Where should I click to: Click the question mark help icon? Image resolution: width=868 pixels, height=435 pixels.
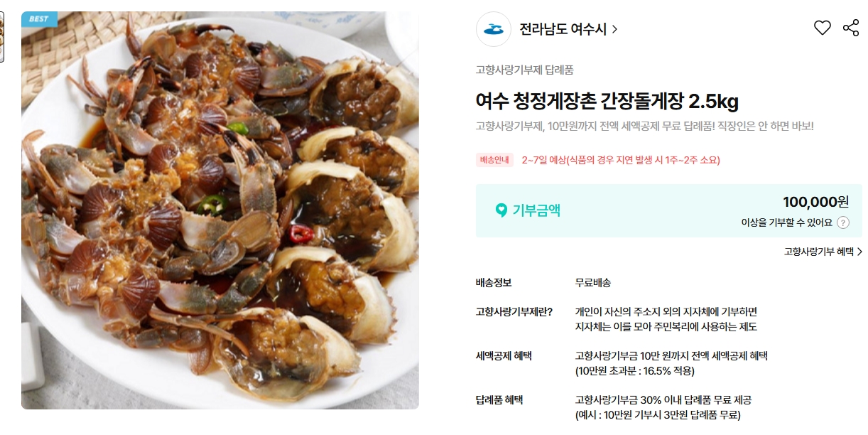point(843,222)
